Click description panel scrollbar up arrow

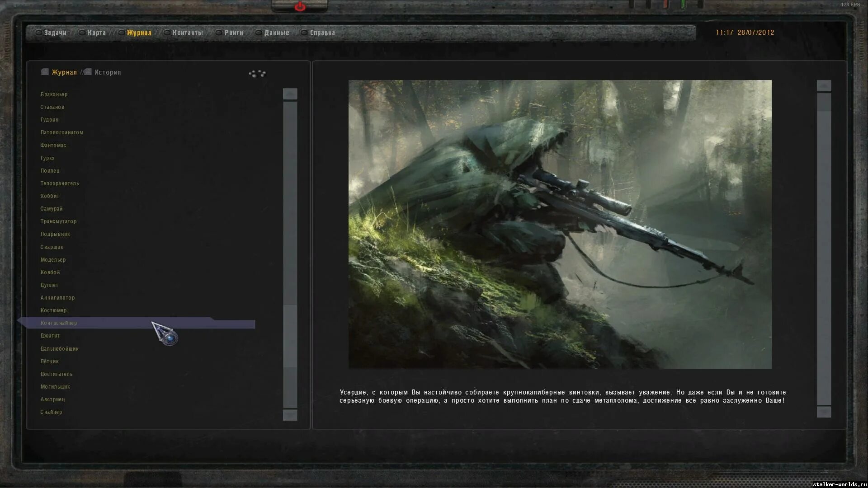point(824,86)
